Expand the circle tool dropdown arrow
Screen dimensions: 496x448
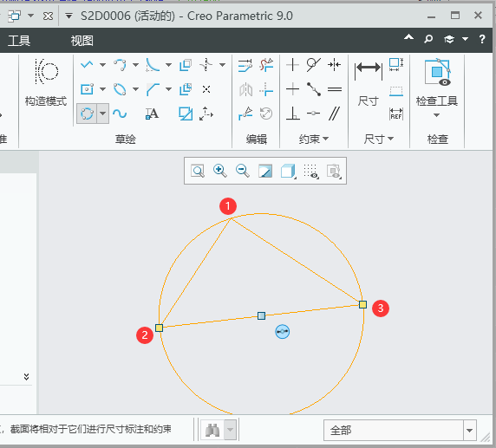(103, 114)
